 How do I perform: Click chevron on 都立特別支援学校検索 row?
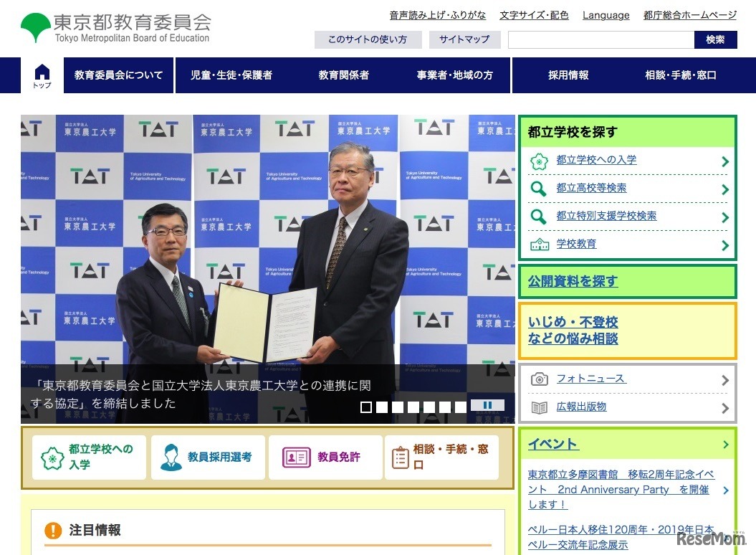pyautogui.click(x=724, y=218)
